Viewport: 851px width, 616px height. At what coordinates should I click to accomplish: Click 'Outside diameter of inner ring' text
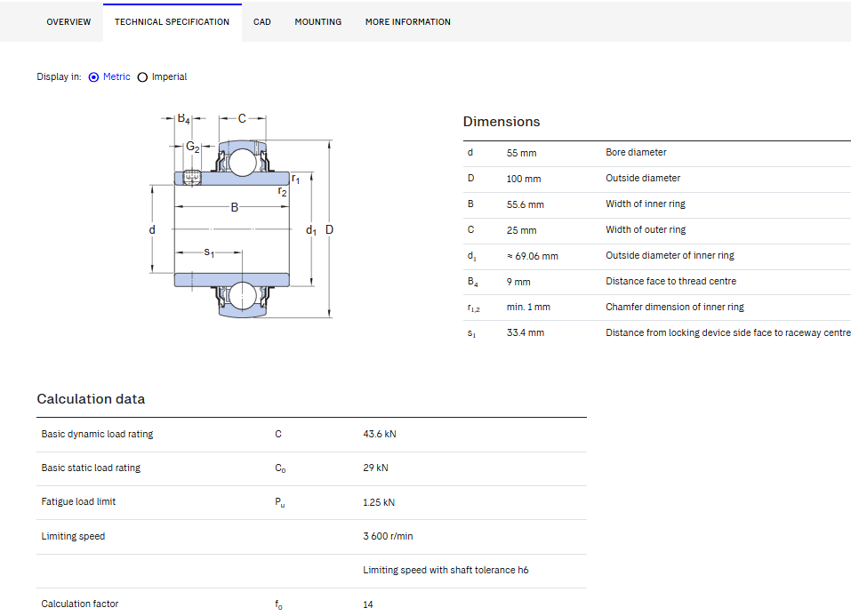coord(670,256)
